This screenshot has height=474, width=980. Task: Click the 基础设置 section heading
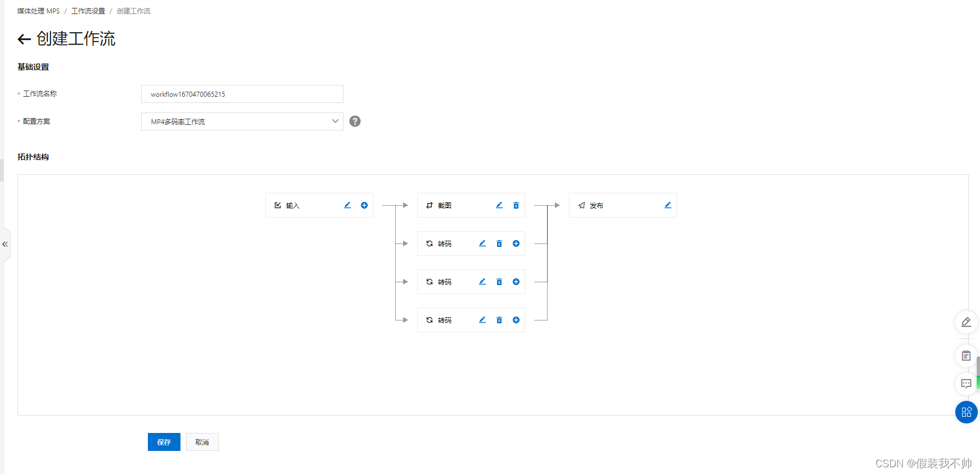[33, 67]
